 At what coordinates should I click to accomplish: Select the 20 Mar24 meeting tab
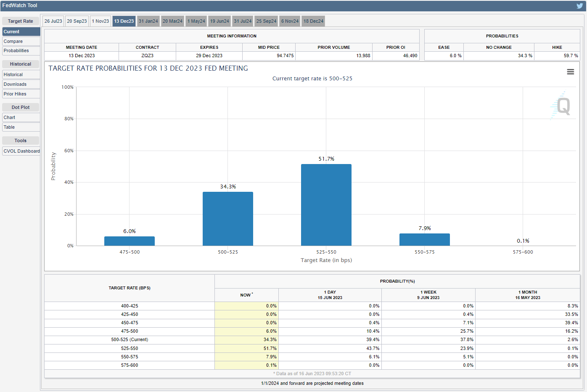tap(172, 21)
